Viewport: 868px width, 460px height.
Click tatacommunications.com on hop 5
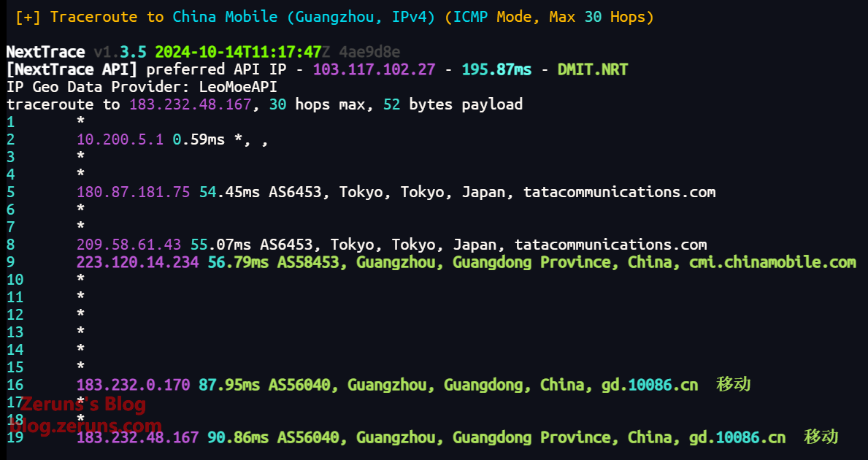(619, 192)
